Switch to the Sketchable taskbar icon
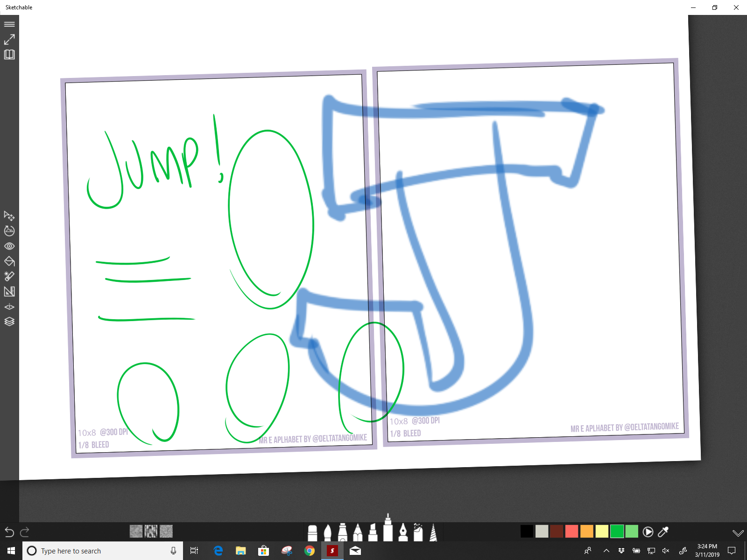This screenshot has height=560, width=747. pyautogui.click(x=332, y=551)
